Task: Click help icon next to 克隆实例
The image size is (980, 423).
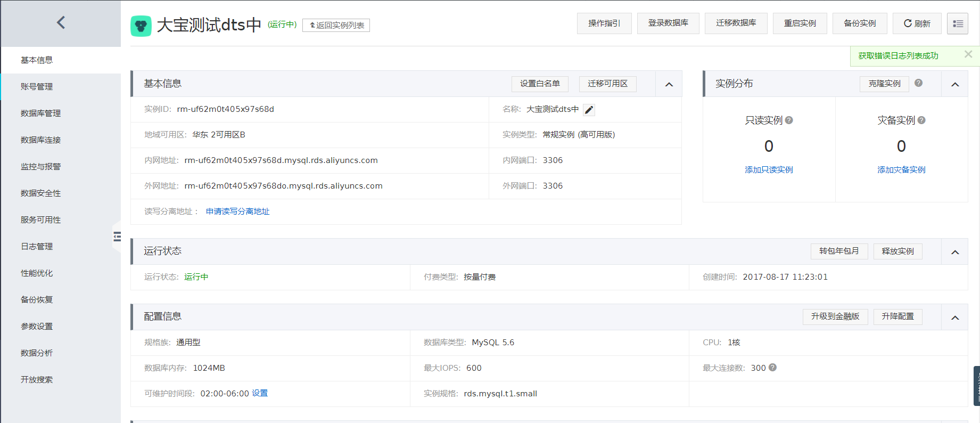Action: [918, 83]
